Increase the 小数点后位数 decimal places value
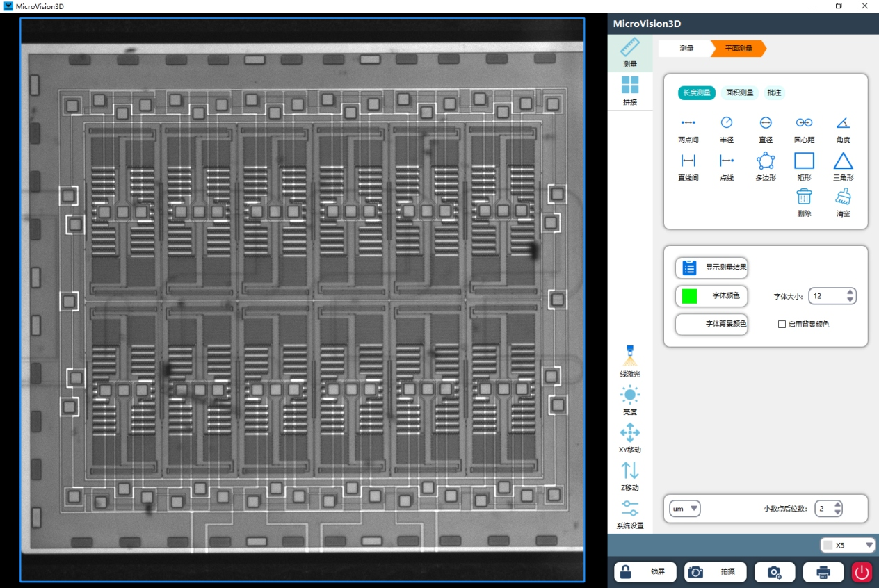The width and height of the screenshot is (879, 588). pyautogui.click(x=837, y=505)
